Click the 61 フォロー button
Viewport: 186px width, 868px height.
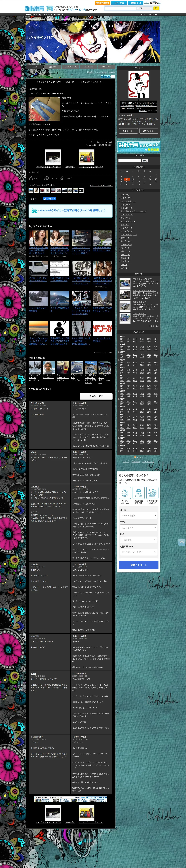click(x=128, y=131)
